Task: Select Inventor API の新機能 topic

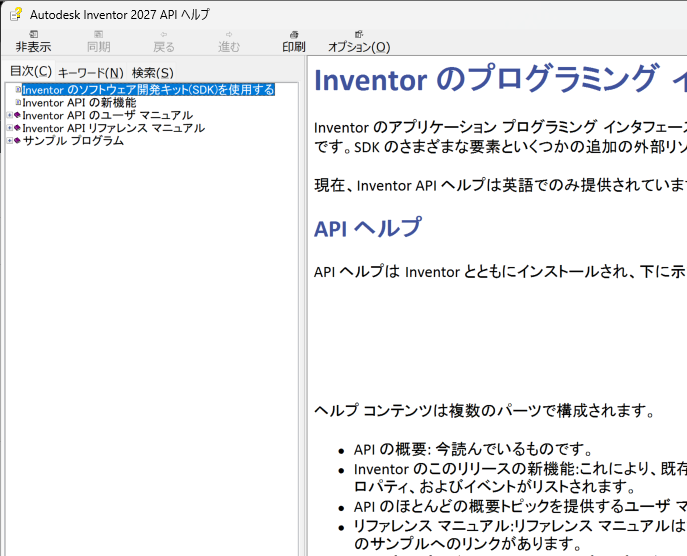Action: [x=79, y=103]
